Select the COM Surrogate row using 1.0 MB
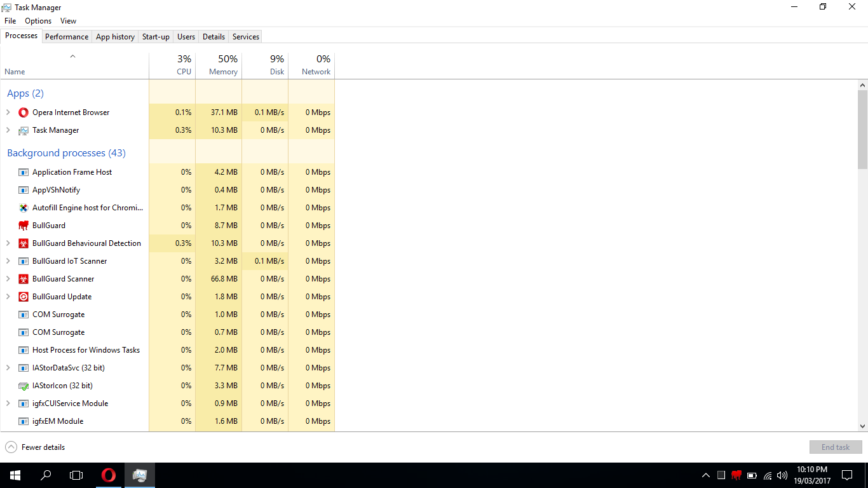This screenshot has width=868, height=488. point(167,315)
